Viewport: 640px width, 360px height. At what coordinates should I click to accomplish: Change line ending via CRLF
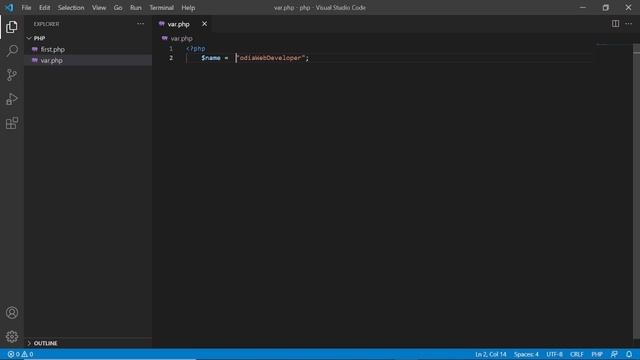point(577,354)
